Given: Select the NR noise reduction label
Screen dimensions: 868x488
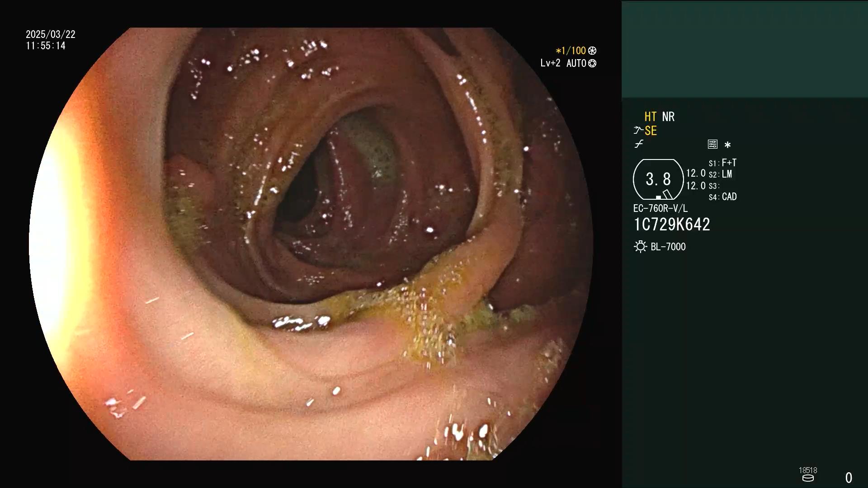Looking at the screenshot, I should pos(668,117).
